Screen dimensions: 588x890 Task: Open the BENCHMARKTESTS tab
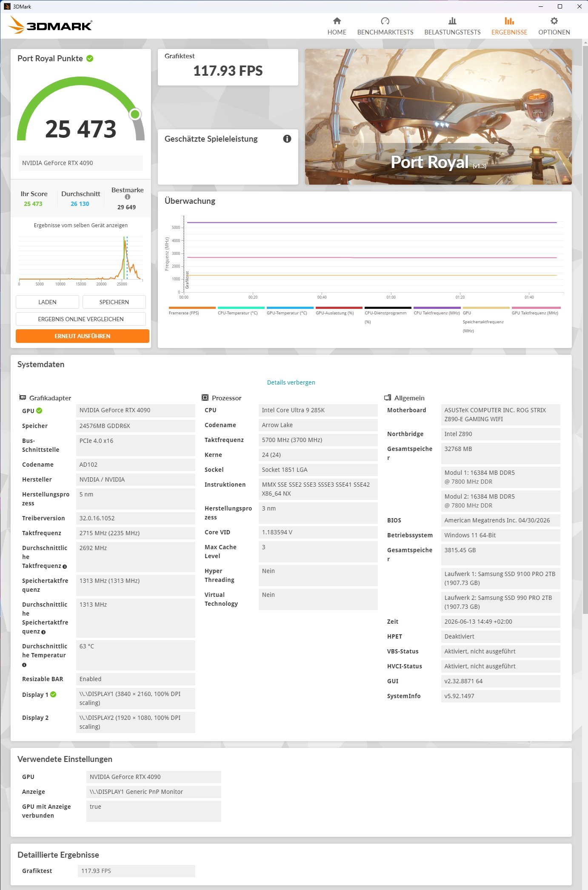(x=385, y=26)
